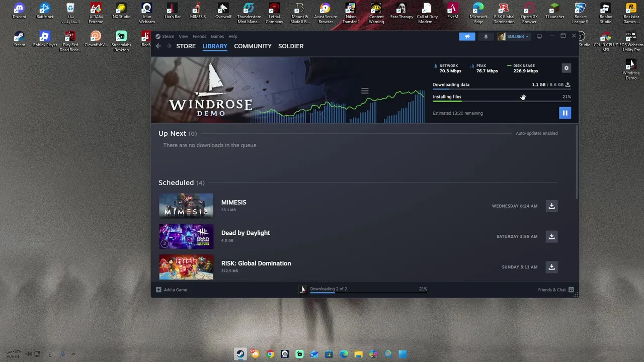The width and height of the screenshot is (644, 362).
Task: Click the NX Studio desktop icon
Action: coord(121,11)
